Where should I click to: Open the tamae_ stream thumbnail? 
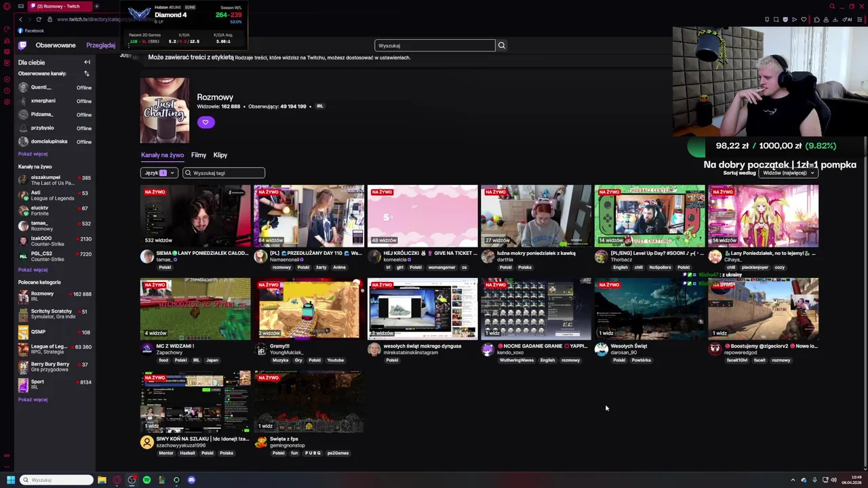coord(195,216)
